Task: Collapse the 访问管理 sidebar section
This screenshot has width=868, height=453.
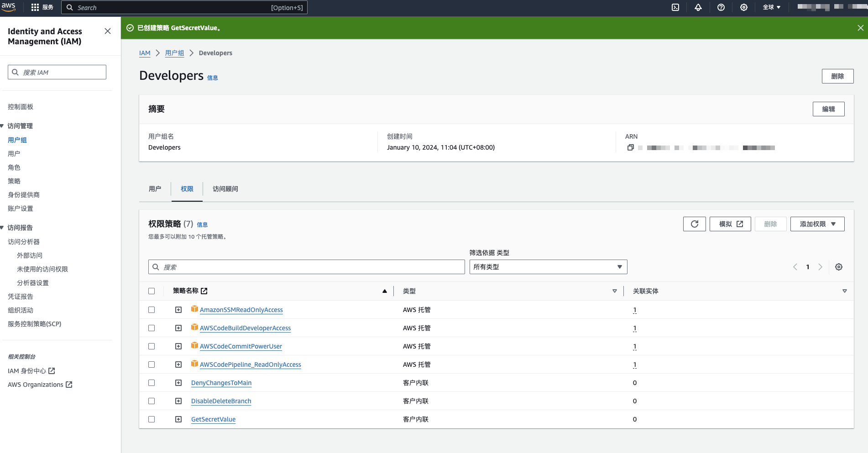Action: point(2,126)
